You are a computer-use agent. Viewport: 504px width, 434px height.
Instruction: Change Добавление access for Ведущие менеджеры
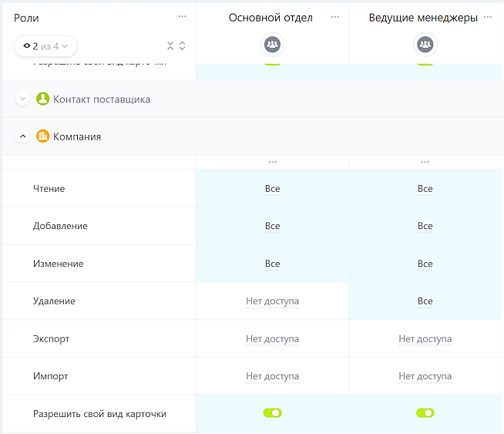coord(425,226)
